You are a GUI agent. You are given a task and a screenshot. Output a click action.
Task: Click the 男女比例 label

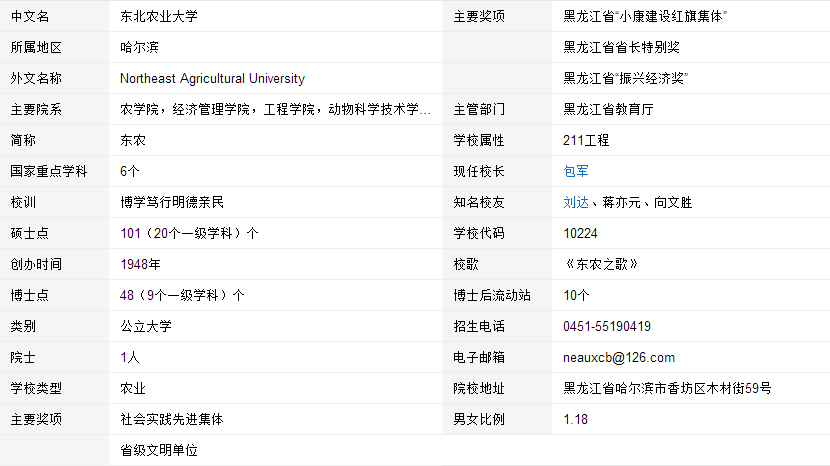pyautogui.click(x=479, y=419)
